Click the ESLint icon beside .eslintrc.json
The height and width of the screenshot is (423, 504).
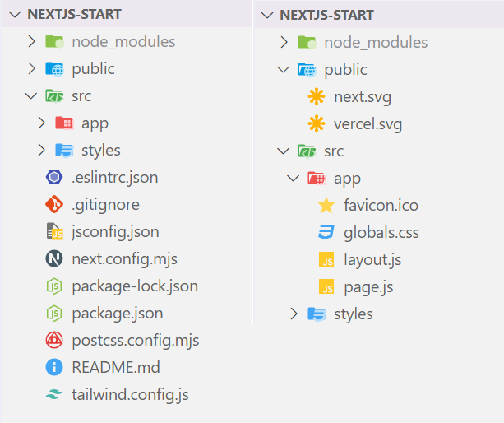point(54,177)
